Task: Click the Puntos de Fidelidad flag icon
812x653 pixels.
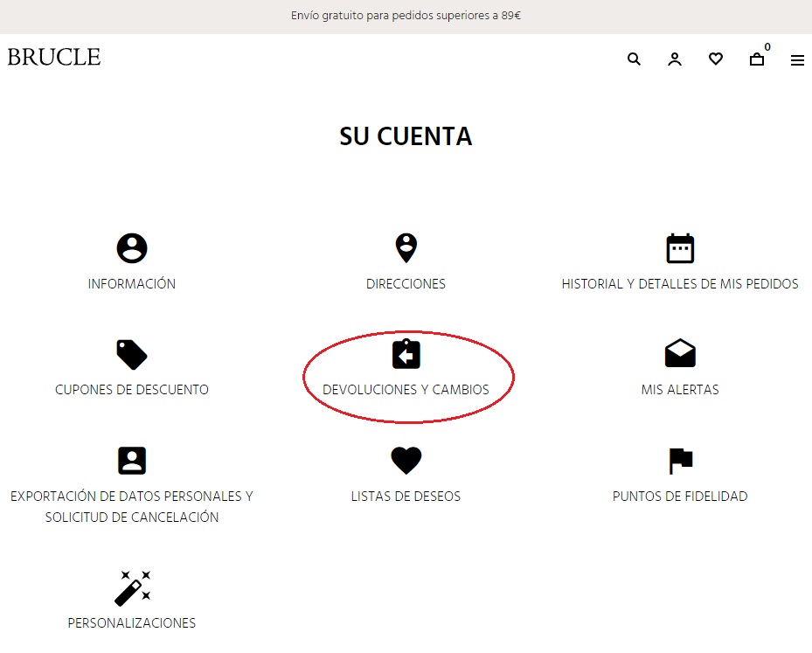Action: click(680, 460)
